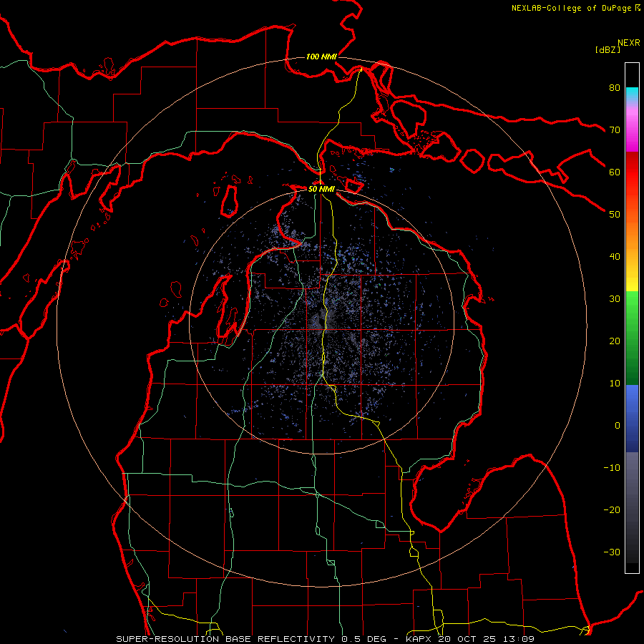Click the 100 NMI range ring label

(x=321, y=57)
